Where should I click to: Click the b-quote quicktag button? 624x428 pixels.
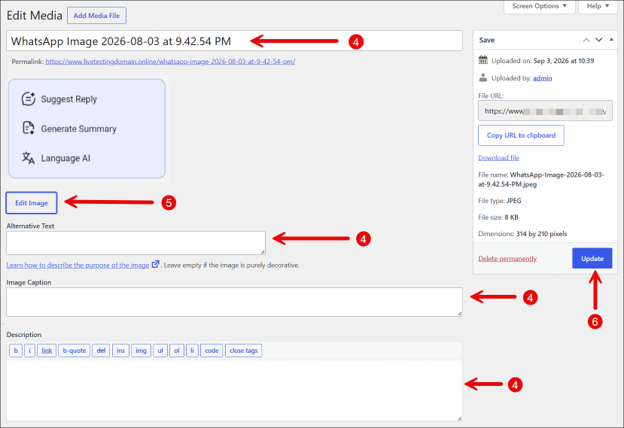tap(74, 351)
